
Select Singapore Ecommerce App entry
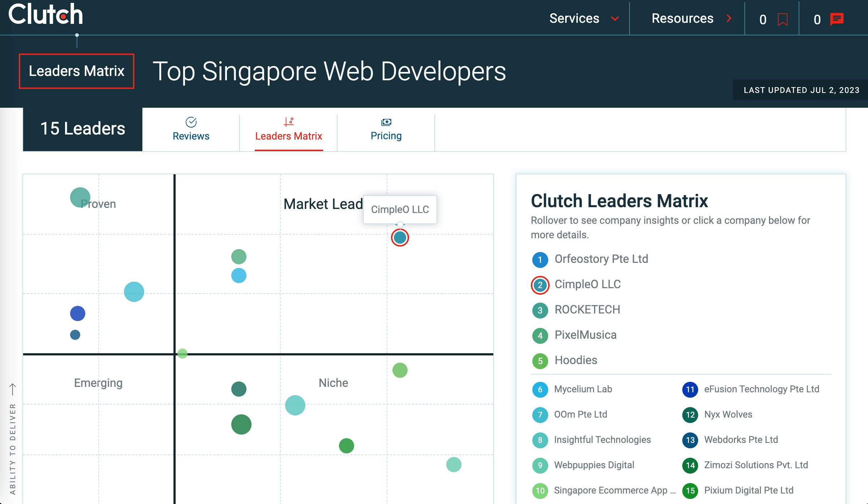click(615, 491)
